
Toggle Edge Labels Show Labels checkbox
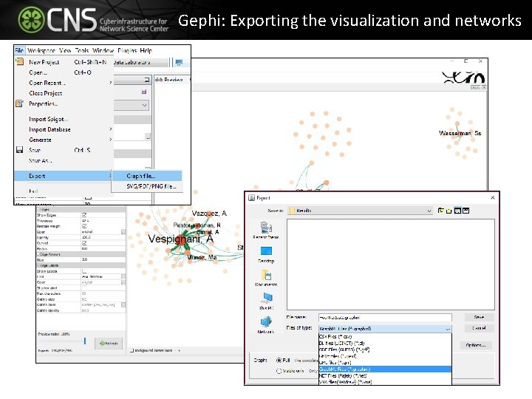click(84, 271)
